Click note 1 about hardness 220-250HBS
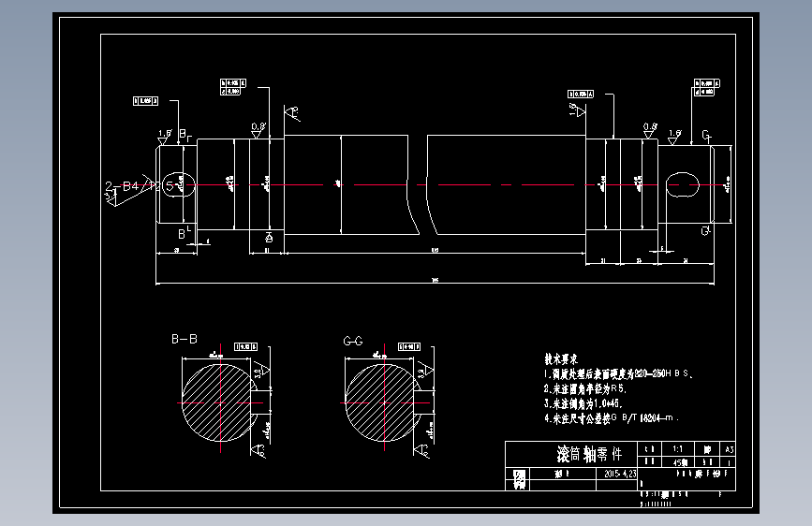This screenshot has height=526, width=812. click(x=618, y=373)
